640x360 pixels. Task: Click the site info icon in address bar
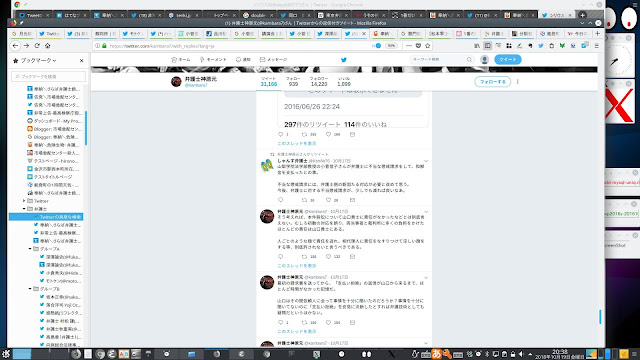coord(97,46)
